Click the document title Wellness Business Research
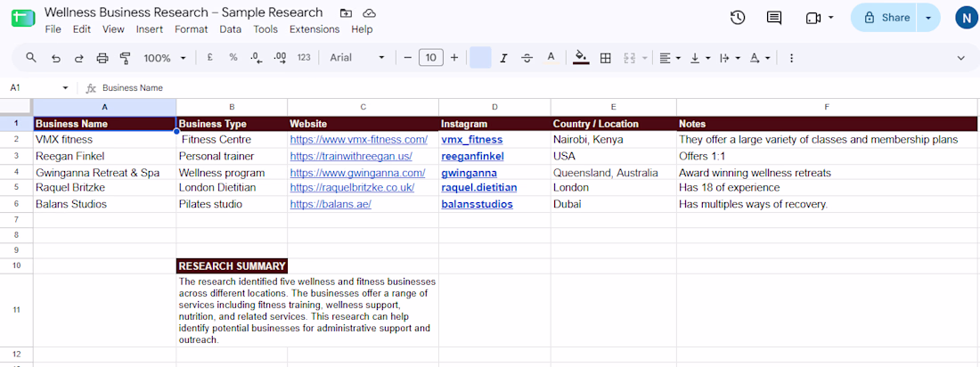The height and width of the screenshot is (367, 980). (184, 12)
